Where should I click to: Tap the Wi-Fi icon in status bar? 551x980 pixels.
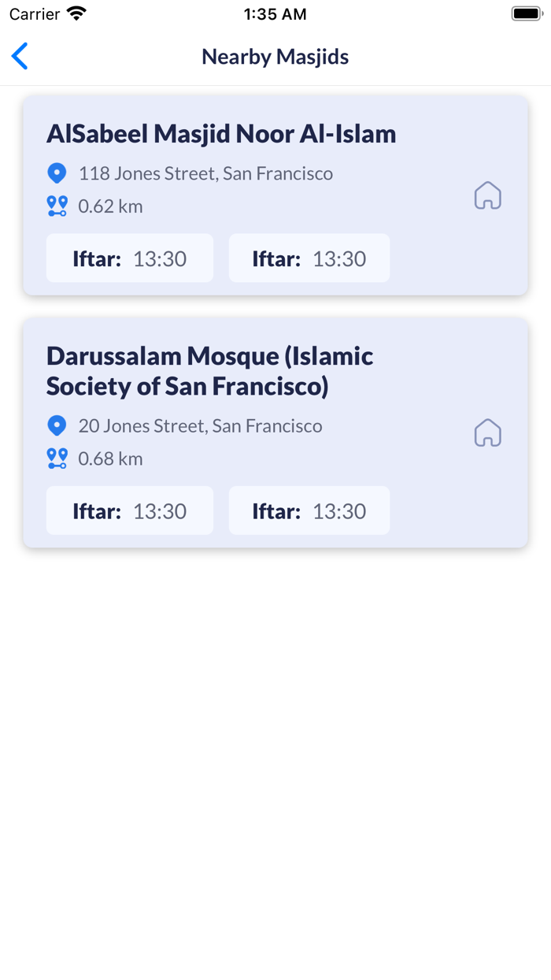[x=76, y=14]
